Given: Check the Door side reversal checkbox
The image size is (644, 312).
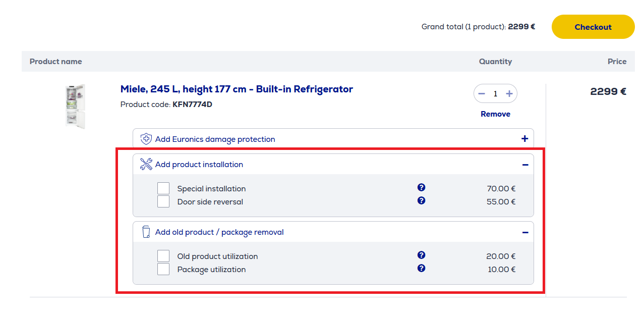Looking at the screenshot, I should pyautogui.click(x=163, y=201).
